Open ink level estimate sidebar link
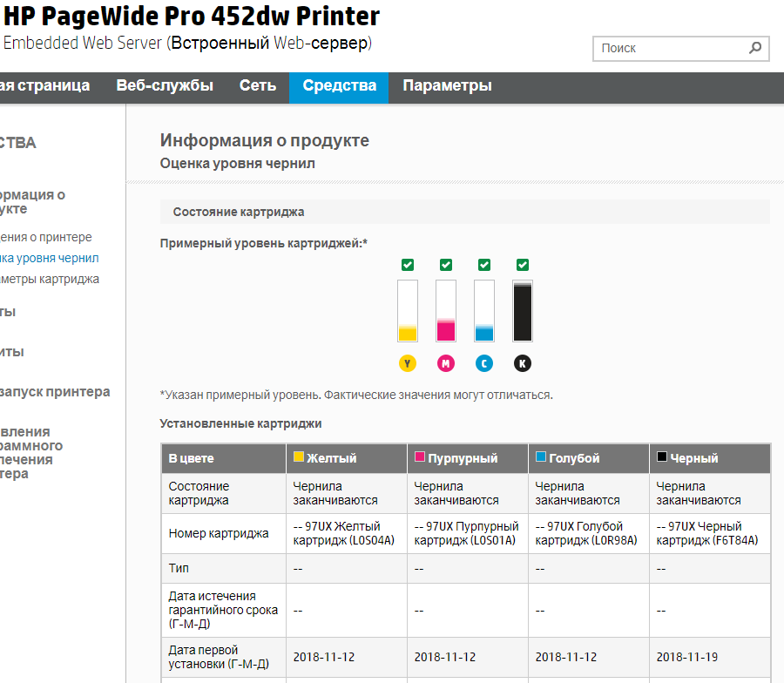This screenshot has height=683, width=784. (x=49, y=258)
